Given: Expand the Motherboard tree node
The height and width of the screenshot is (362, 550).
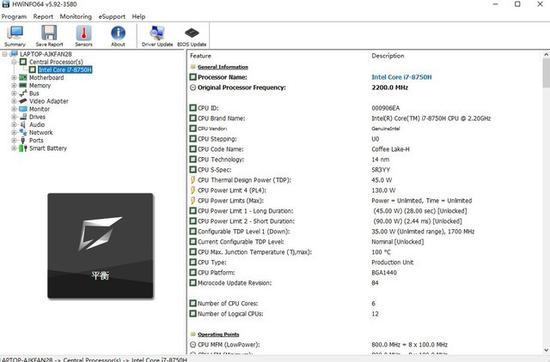Looking at the screenshot, I should pos(14,78).
